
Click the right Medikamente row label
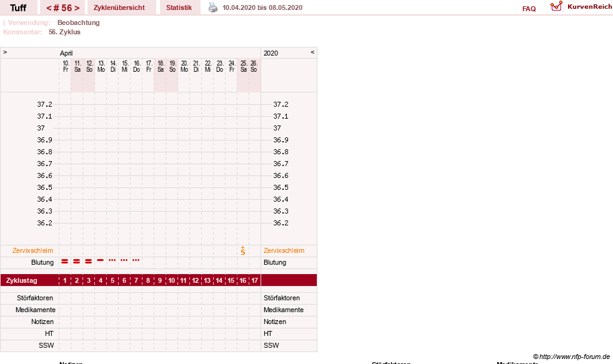point(284,310)
